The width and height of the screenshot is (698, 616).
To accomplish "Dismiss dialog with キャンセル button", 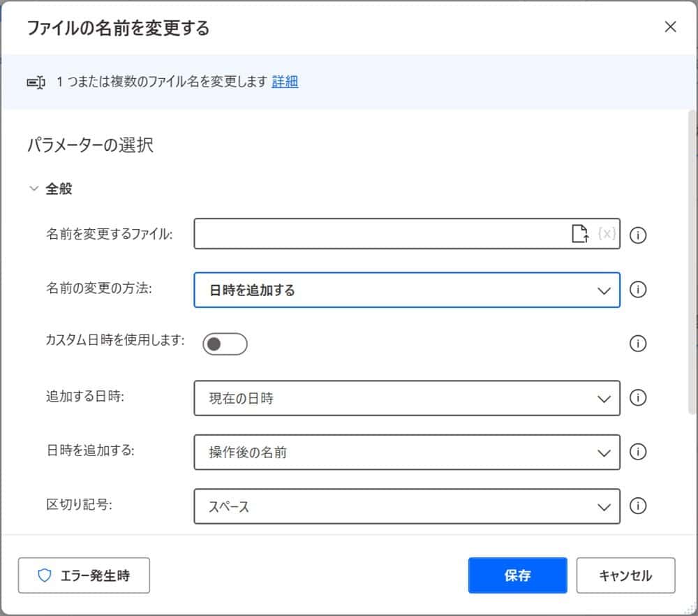I will 625,575.
